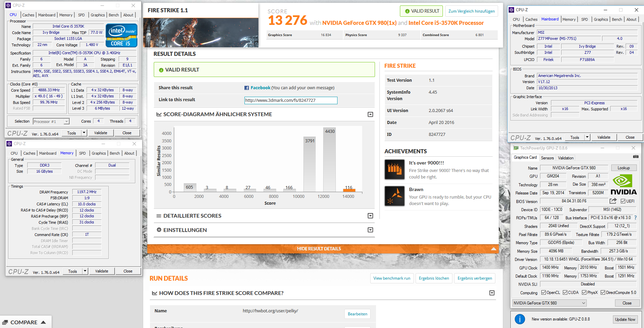Click the NVIDIA logo in GPU-Z

(x=624, y=185)
